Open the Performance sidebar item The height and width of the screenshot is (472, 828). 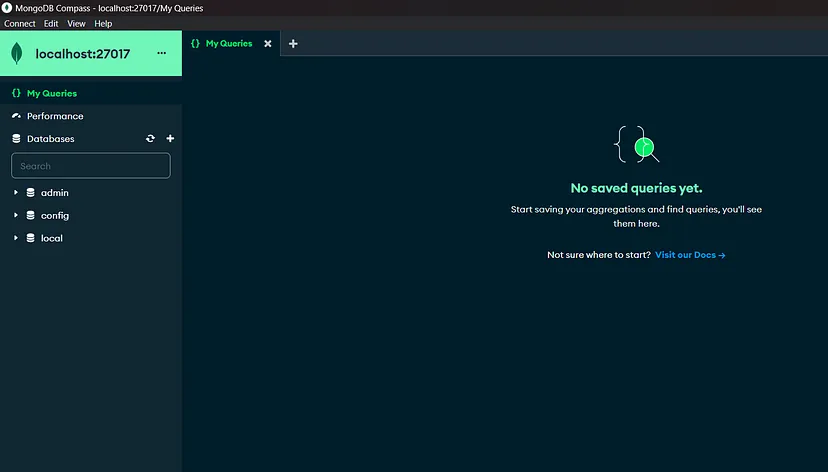click(91, 116)
